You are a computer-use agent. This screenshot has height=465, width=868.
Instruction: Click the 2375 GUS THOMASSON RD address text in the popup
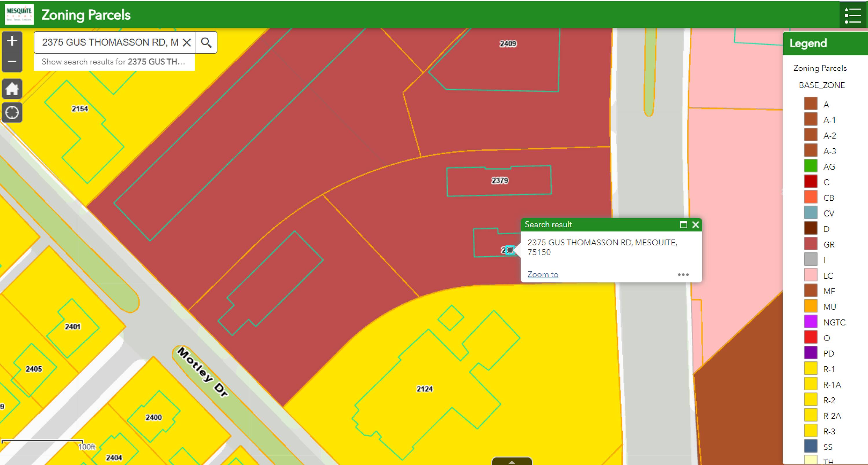(602, 247)
